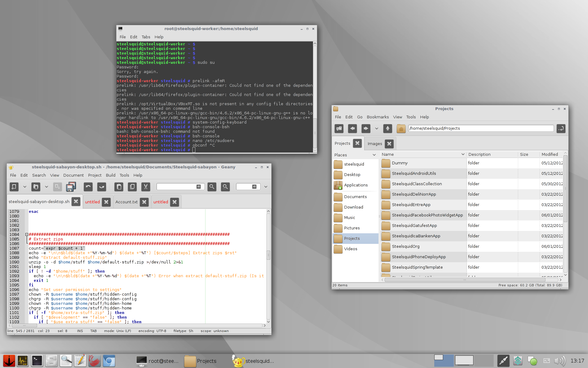
Task: Click the path field /home/steelsquid/Projects
Action: pyautogui.click(x=481, y=128)
